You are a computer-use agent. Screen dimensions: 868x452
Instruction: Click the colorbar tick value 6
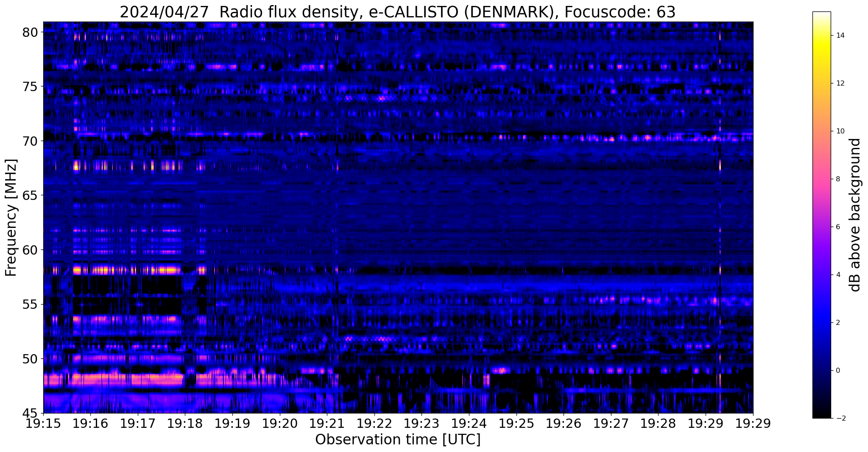pos(838,227)
